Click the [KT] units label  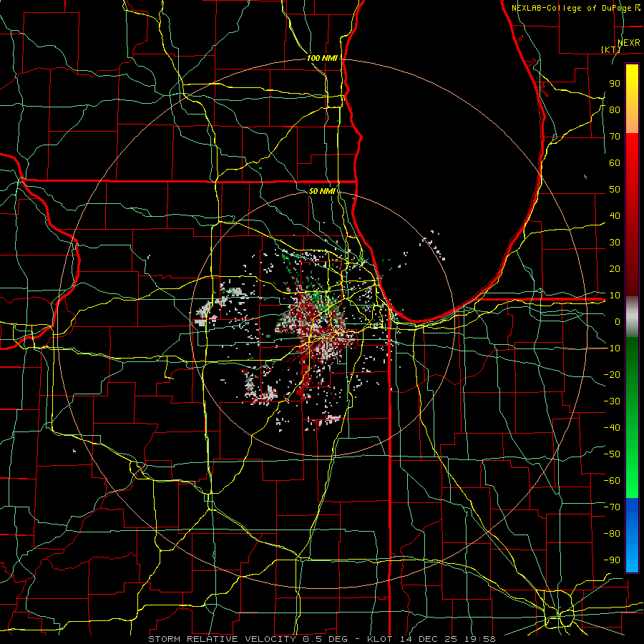click(611, 49)
